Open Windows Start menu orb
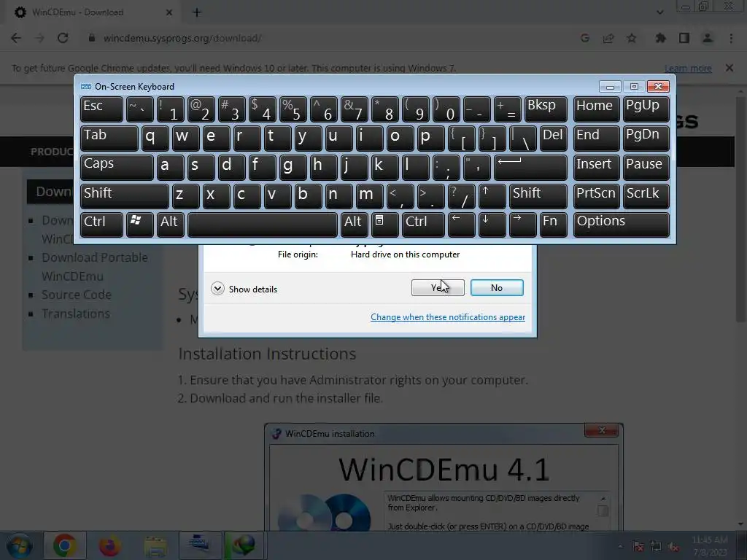The image size is (747, 560). [20, 545]
